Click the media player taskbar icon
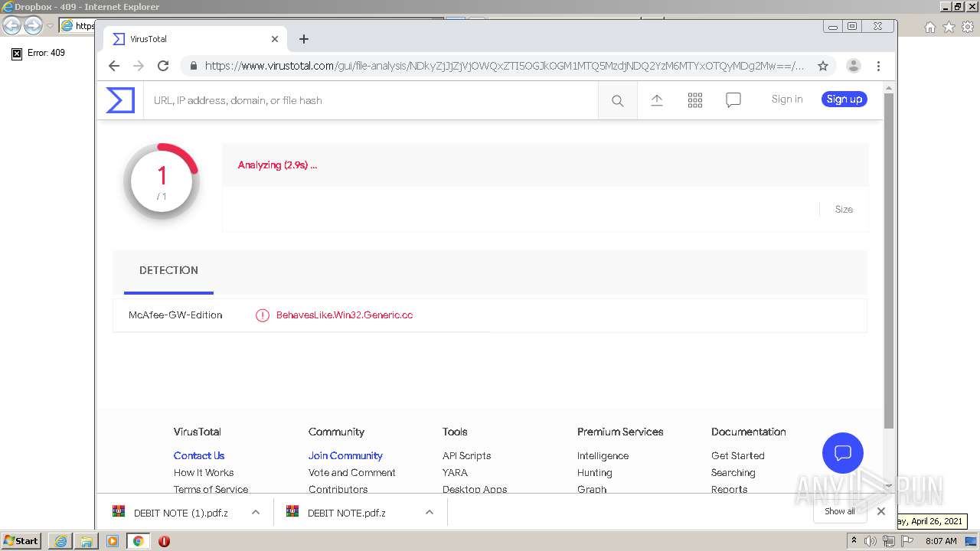980x551 pixels. coord(113,541)
